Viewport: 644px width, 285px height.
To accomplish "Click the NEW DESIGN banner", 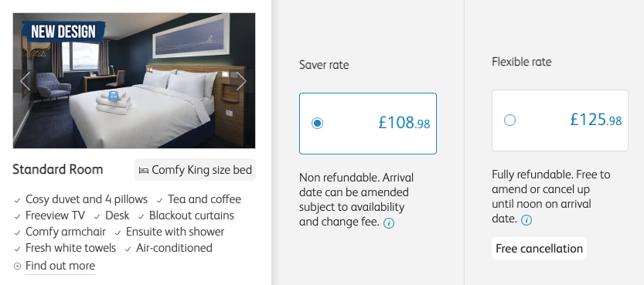I will point(63,32).
